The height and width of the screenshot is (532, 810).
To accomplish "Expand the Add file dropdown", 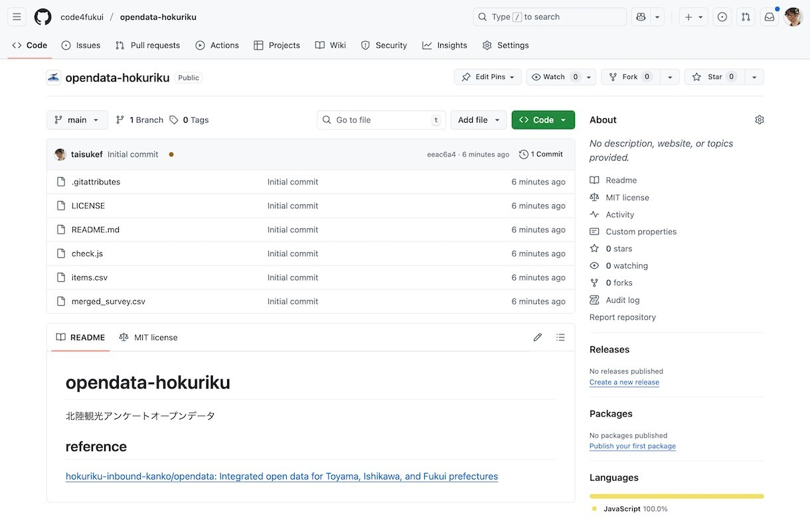I will [x=479, y=120].
